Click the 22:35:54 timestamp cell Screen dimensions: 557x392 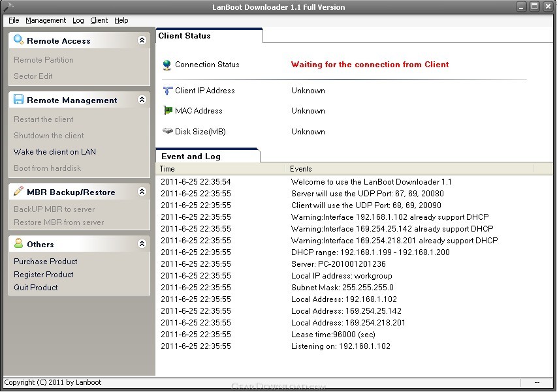196,182
